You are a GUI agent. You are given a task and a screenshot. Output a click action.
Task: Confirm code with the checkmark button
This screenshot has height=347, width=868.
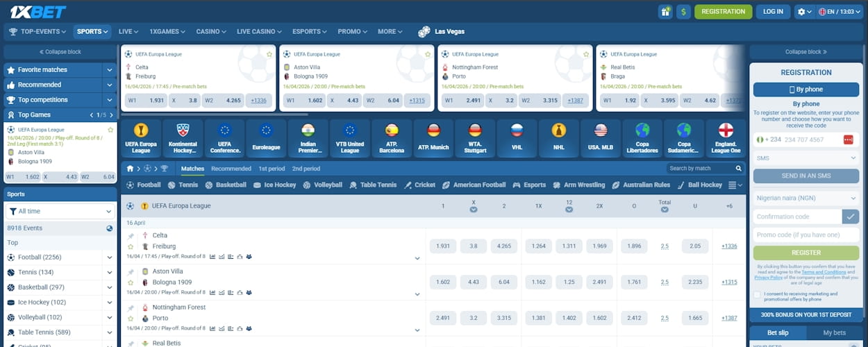[851, 217]
